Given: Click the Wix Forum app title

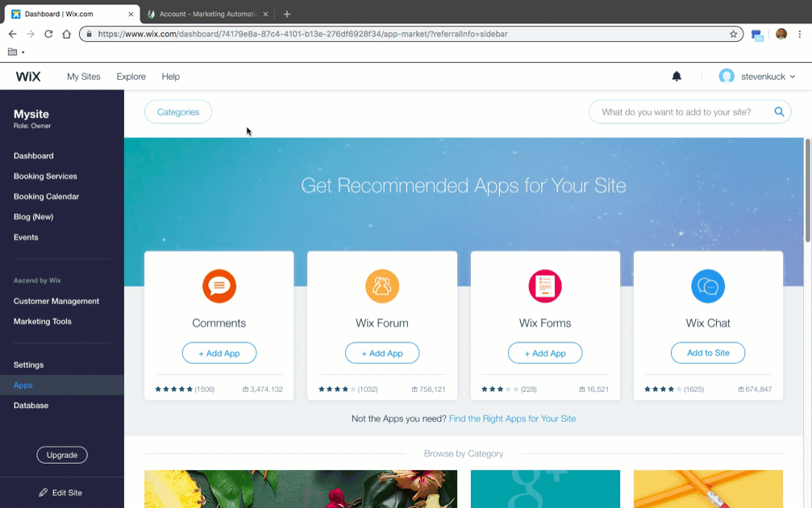Looking at the screenshot, I should pyautogui.click(x=382, y=323).
